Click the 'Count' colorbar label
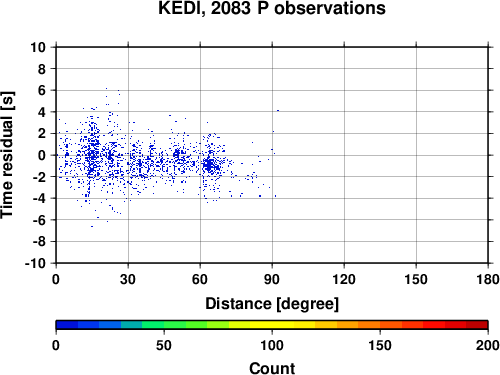This screenshot has width=500, height=375. (272, 368)
